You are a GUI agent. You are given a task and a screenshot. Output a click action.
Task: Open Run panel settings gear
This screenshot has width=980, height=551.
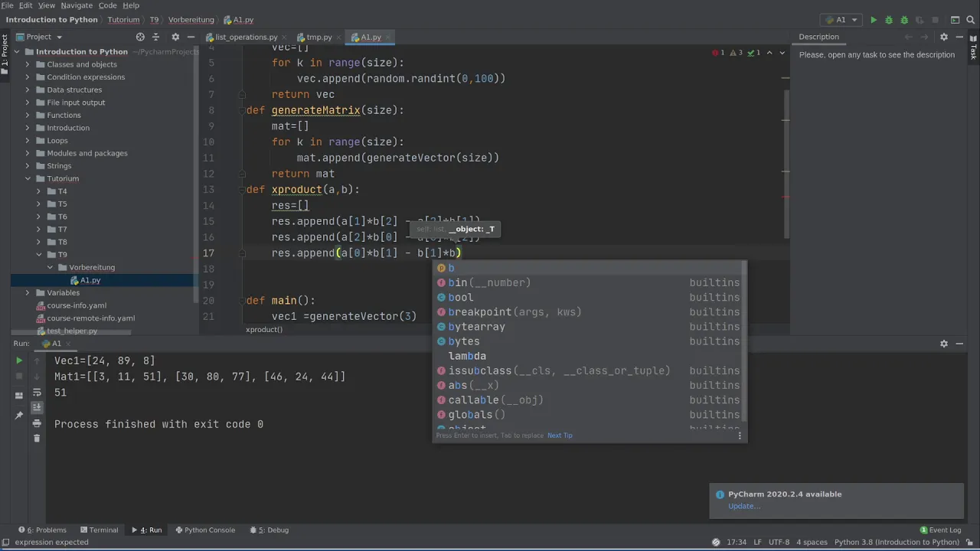pyautogui.click(x=944, y=344)
